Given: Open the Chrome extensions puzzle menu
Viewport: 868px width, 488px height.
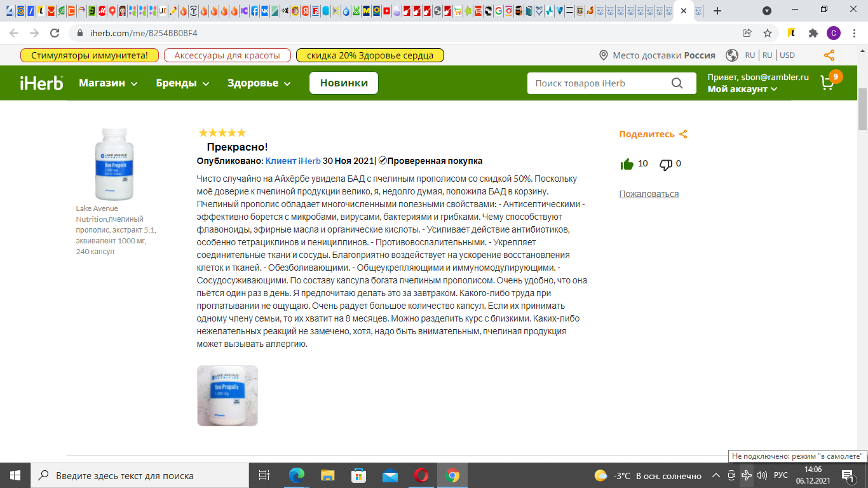Looking at the screenshot, I should coord(813,33).
